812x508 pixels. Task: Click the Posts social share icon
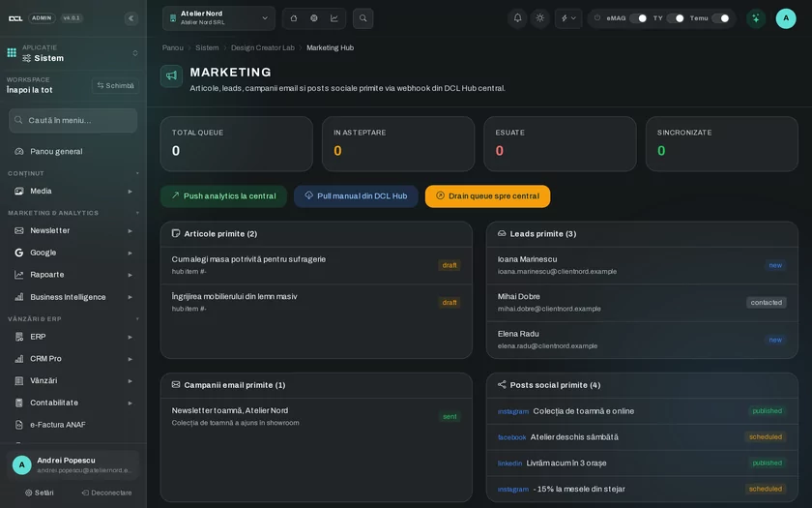coord(502,385)
